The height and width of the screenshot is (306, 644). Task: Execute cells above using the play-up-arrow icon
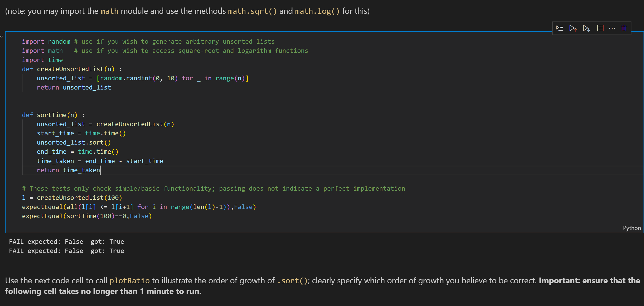click(x=573, y=28)
